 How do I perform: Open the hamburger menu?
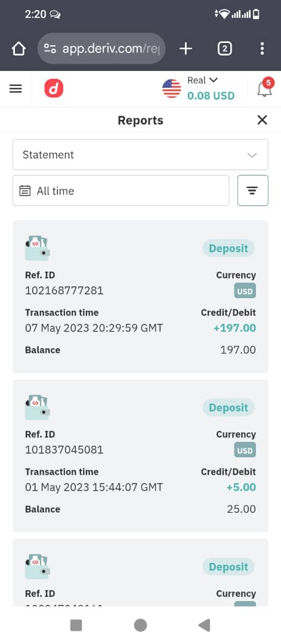(16, 89)
